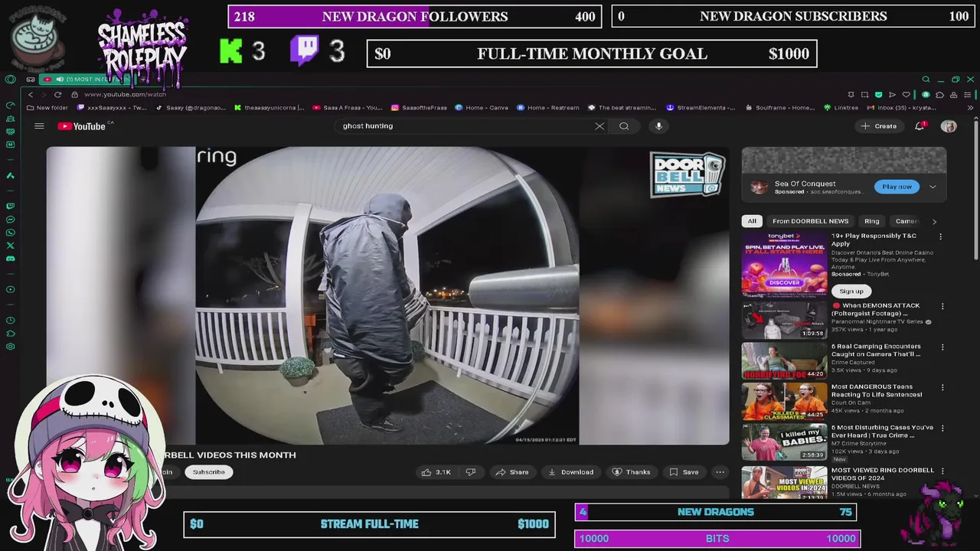Open options for Camping Encounters video

coord(942,347)
